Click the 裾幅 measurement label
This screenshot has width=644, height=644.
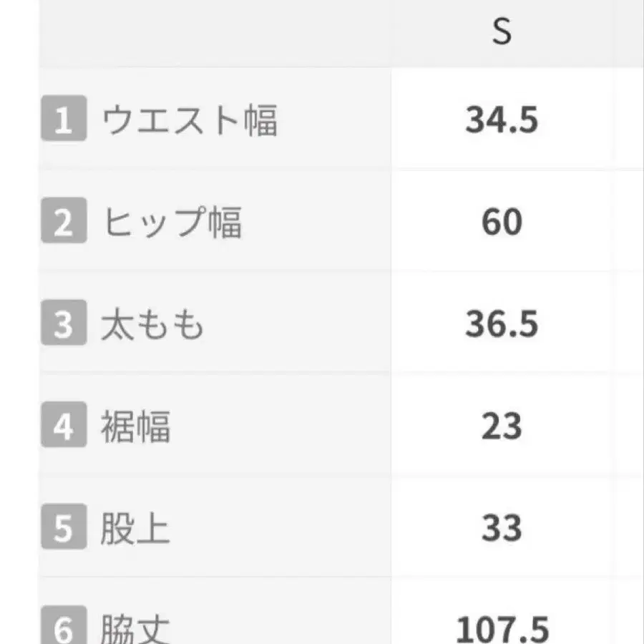tap(135, 427)
